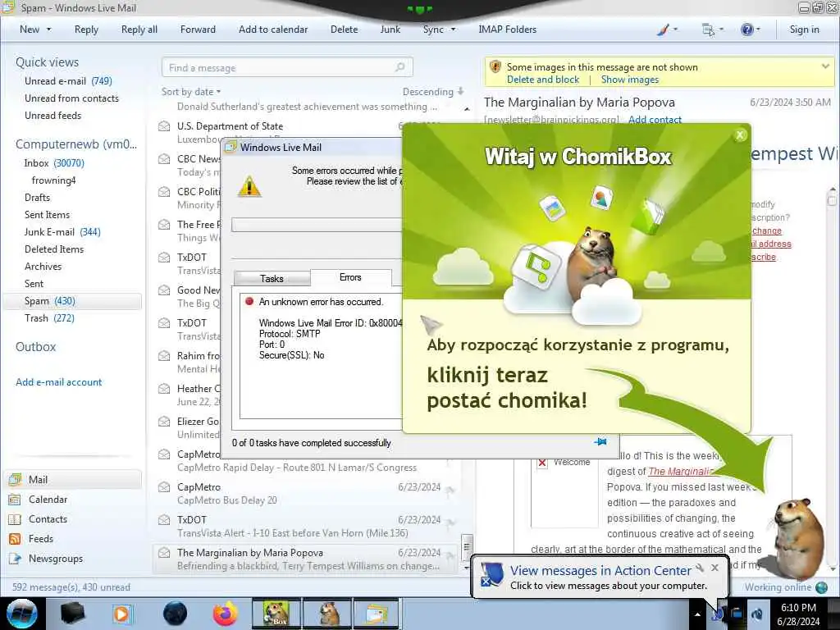Collapse the images warning bar chevron
This screenshot has width=840, height=630.
[x=825, y=66]
